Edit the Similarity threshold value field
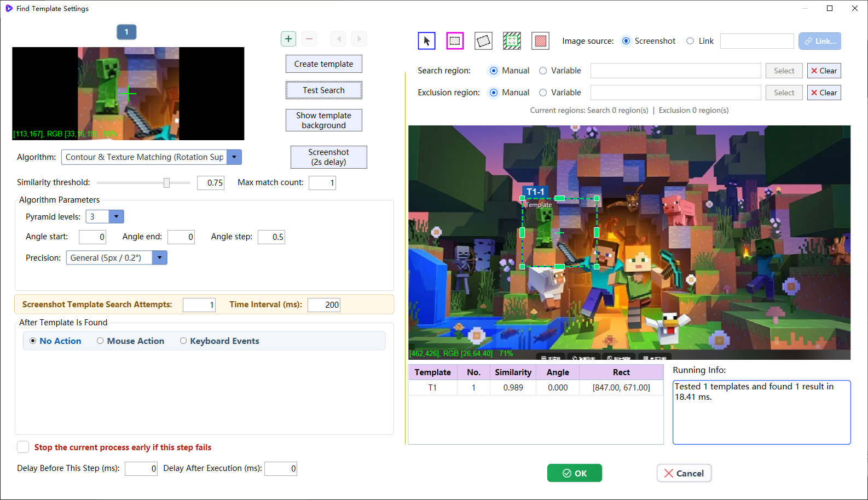The height and width of the screenshot is (500, 868). (x=211, y=183)
